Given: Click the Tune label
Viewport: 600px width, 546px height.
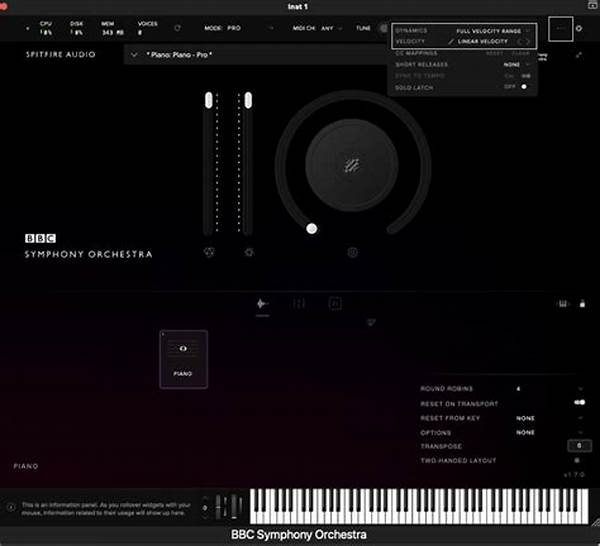Looking at the screenshot, I should click(x=363, y=28).
